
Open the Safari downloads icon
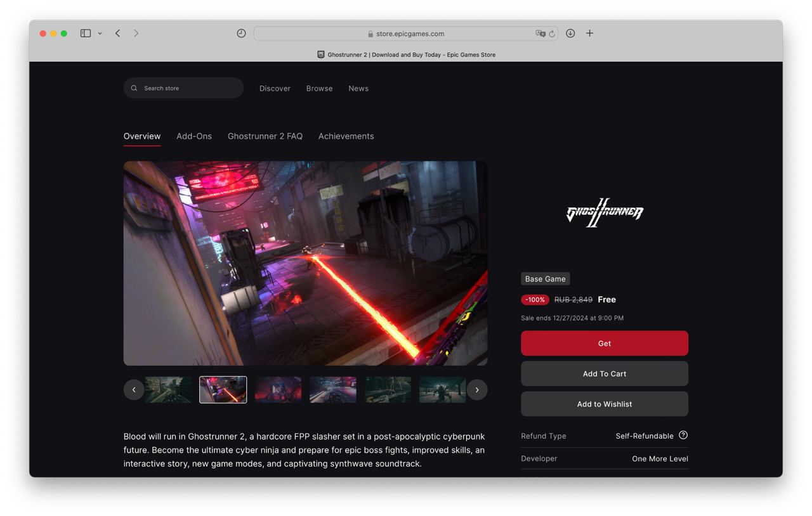(570, 34)
